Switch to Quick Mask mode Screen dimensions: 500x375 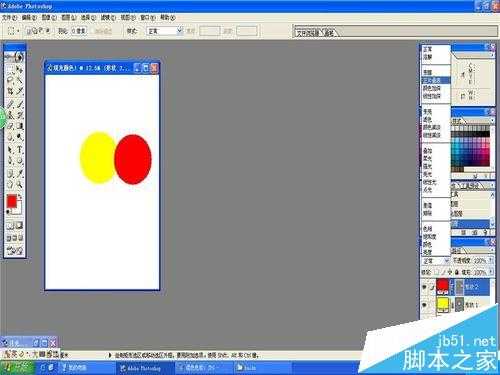coord(19,226)
